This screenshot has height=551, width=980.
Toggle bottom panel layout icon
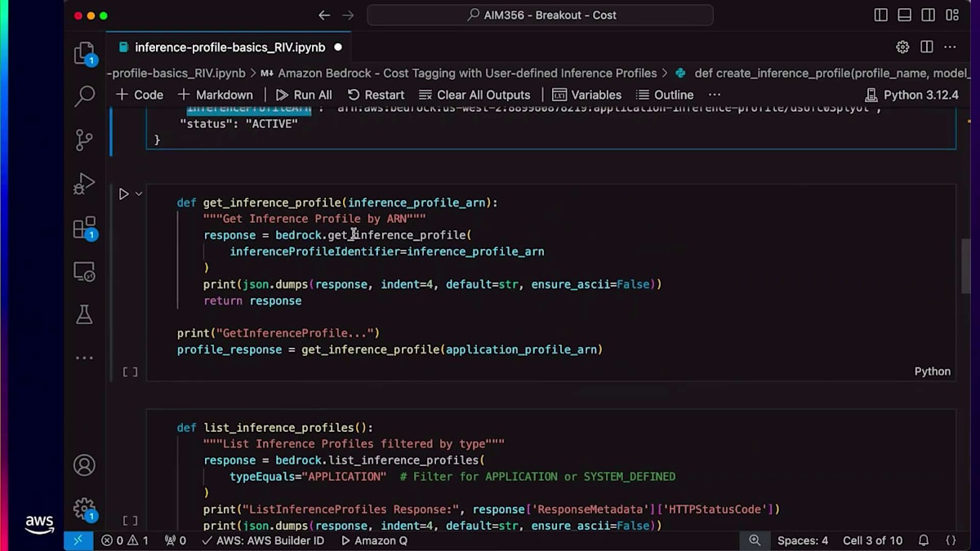coord(904,15)
